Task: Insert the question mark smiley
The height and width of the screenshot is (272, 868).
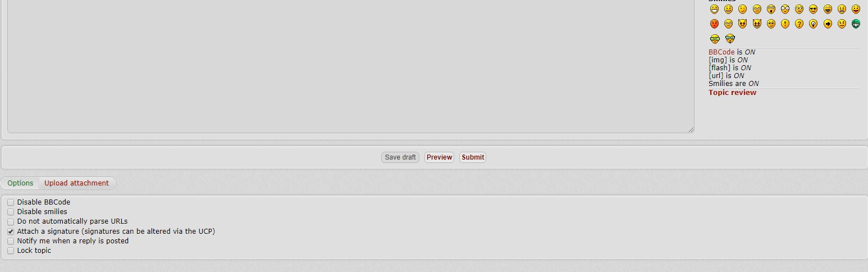Action: click(799, 24)
